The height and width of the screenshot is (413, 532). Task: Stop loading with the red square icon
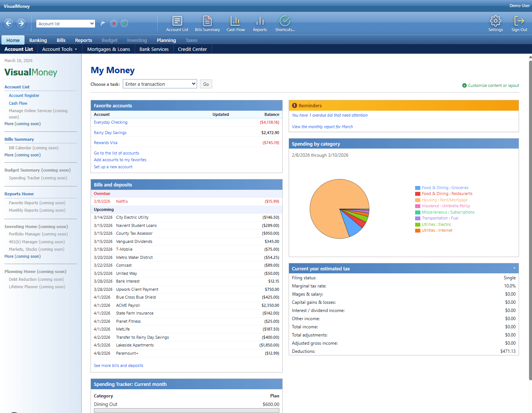point(114,23)
